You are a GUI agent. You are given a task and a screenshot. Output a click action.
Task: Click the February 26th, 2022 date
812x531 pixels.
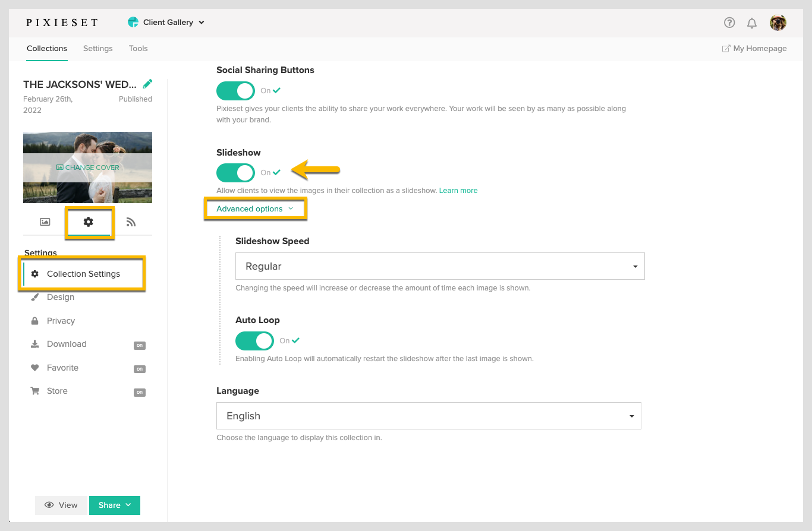(48, 105)
